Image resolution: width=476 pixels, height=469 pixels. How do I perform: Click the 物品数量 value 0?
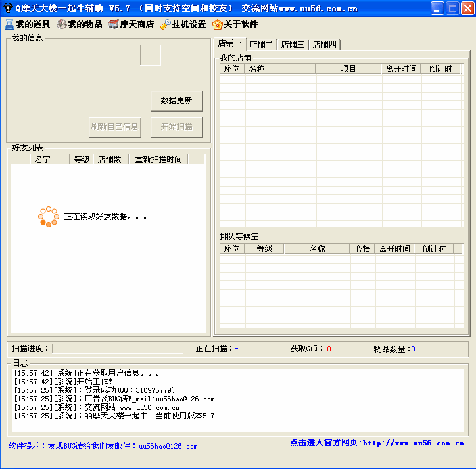click(x=413, y=349)
